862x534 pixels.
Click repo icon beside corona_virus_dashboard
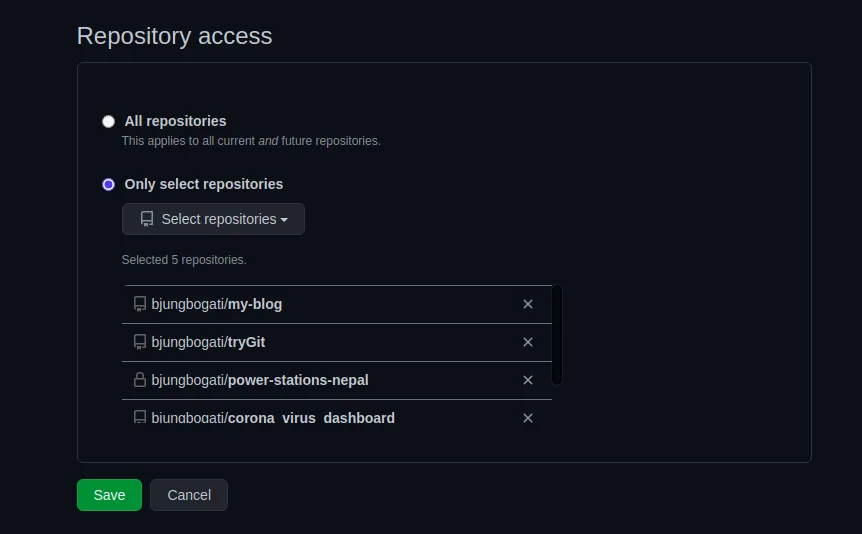140,417
